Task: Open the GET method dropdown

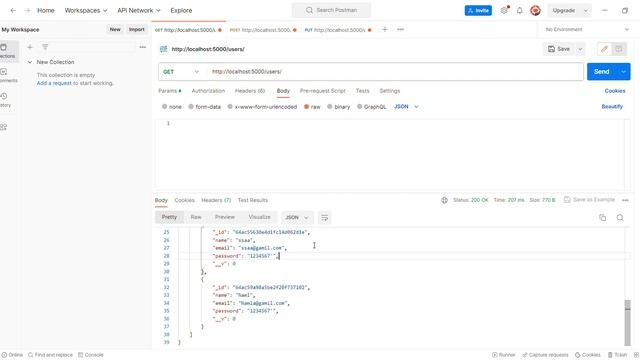Action: click(x=181, y=71)
